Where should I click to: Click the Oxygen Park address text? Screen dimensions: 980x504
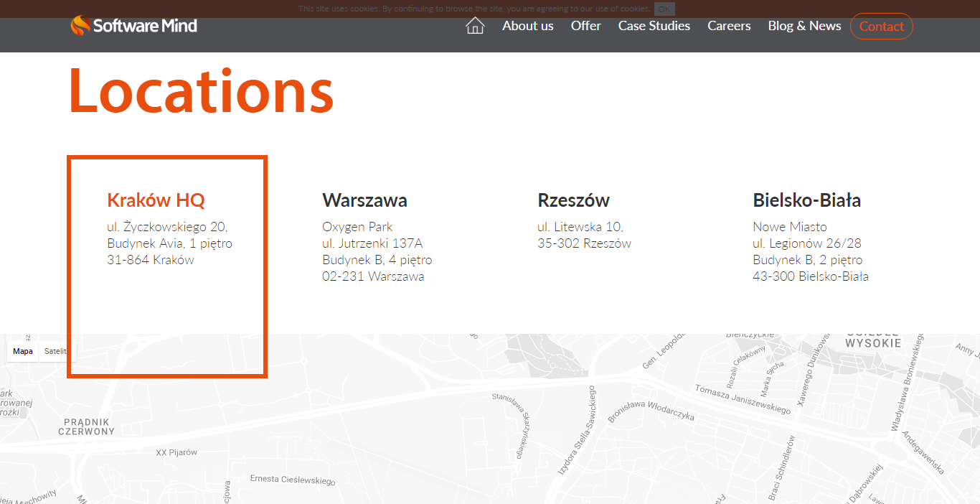[357, 227]
